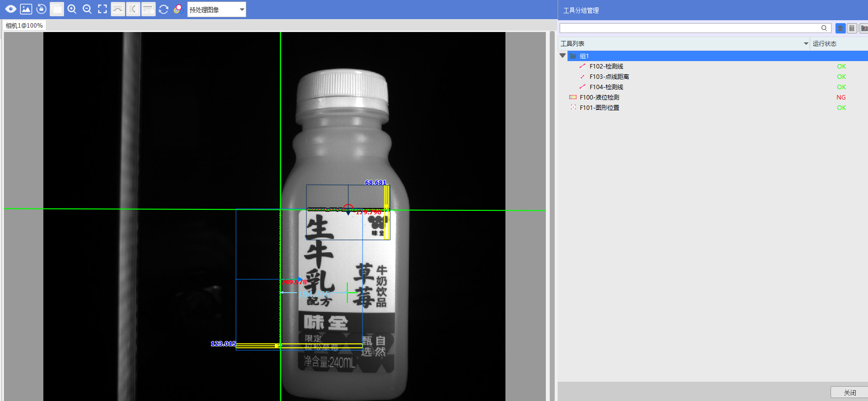Click the folder icon at panel edge
This screenshot has height=401, width=868.
[x=864, y=29]
